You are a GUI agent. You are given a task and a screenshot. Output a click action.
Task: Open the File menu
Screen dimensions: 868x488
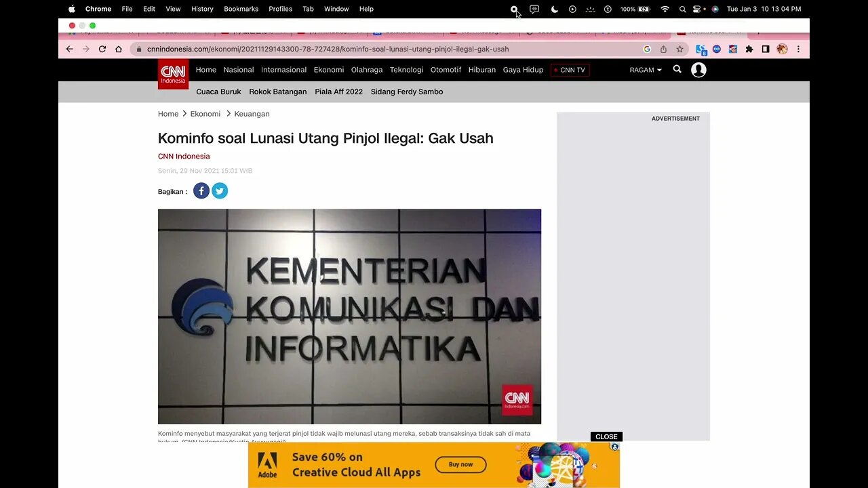[x=127, y=9]
